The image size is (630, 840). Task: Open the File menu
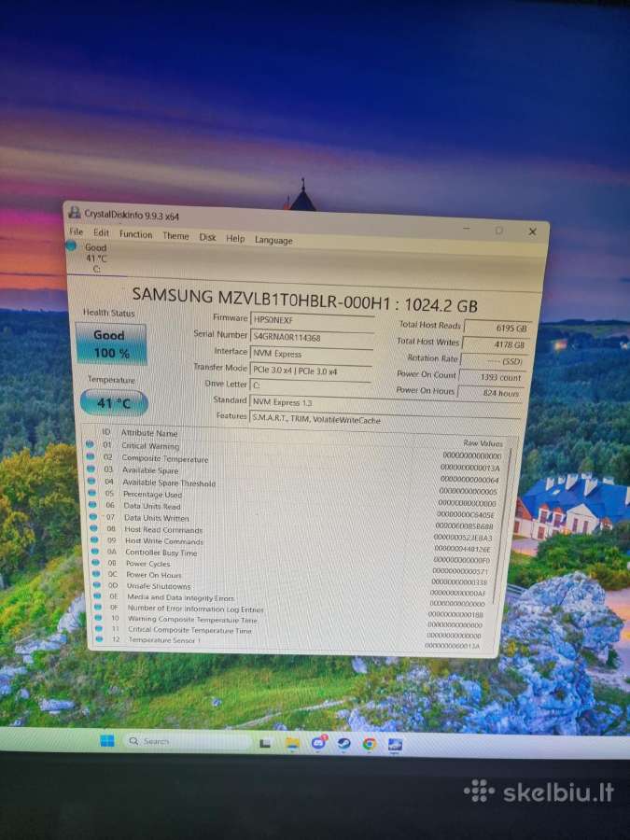click(77, 231)
